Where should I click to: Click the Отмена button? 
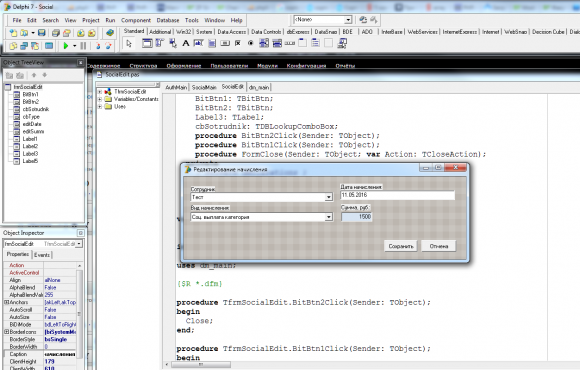pos(439,246)
